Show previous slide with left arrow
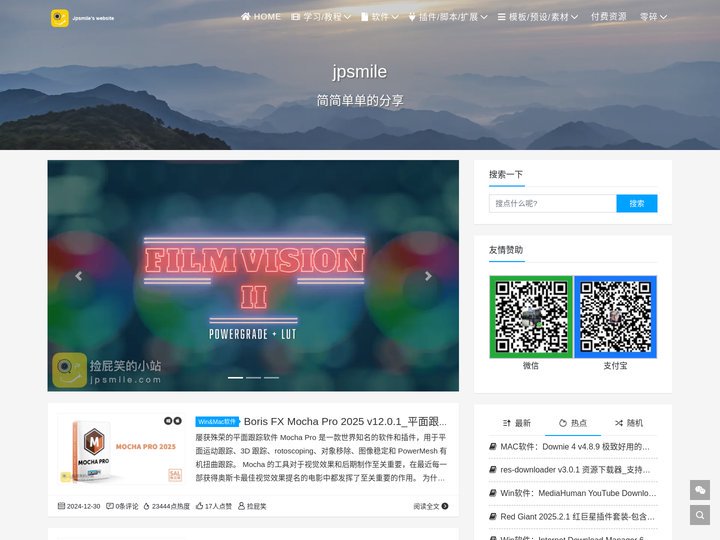Screen dimensions: 720x540 [79, 276]
